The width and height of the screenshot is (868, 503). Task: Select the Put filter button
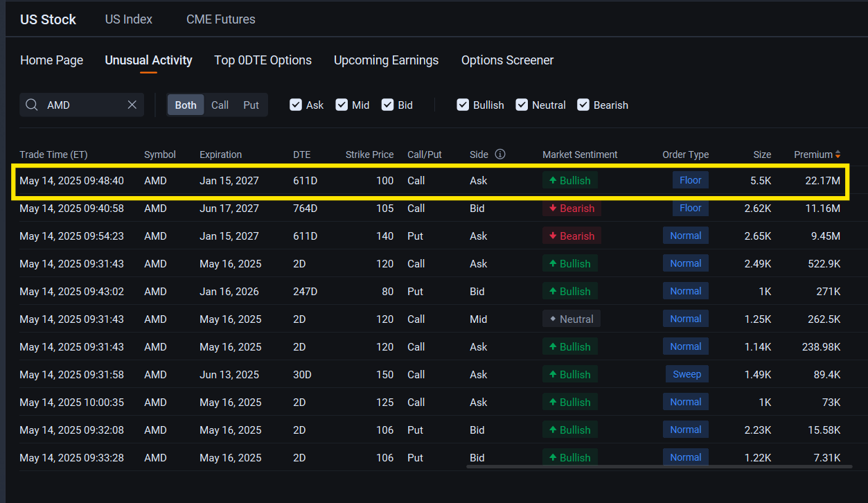[x=251, y=105]
